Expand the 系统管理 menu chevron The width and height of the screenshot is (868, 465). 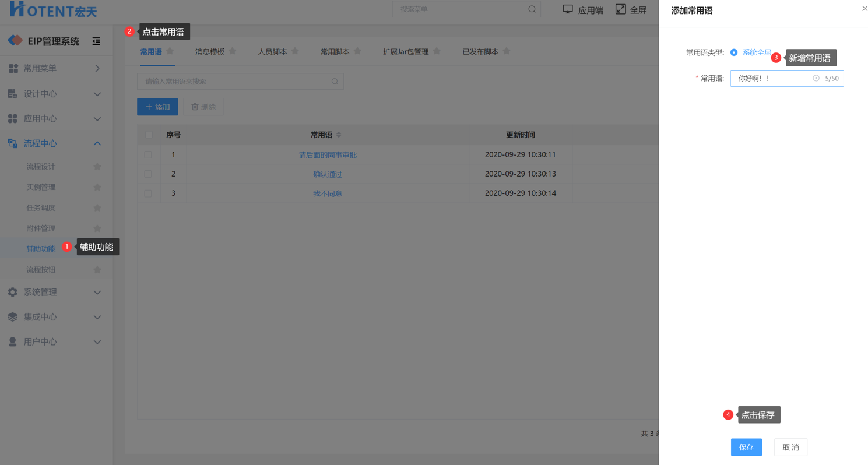click(97, 293)
